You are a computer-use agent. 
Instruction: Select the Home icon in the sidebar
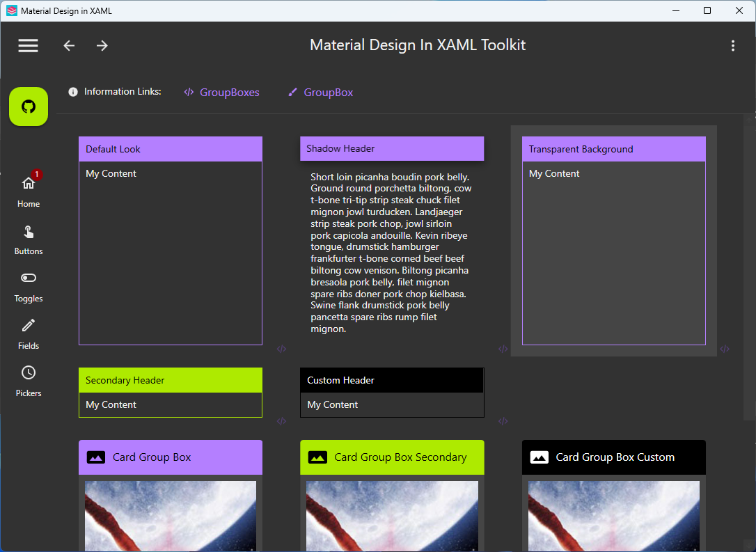click(28, 183)
